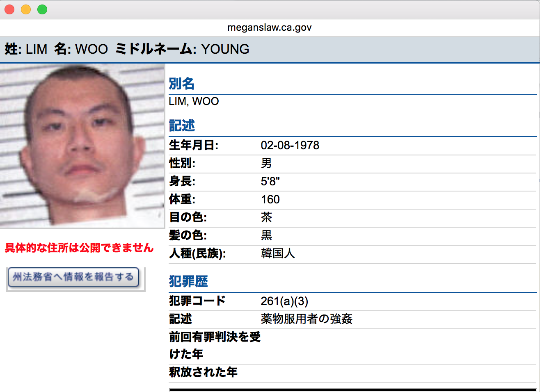Select the 犯罪歴 section heading

click(x=188, y=281)
